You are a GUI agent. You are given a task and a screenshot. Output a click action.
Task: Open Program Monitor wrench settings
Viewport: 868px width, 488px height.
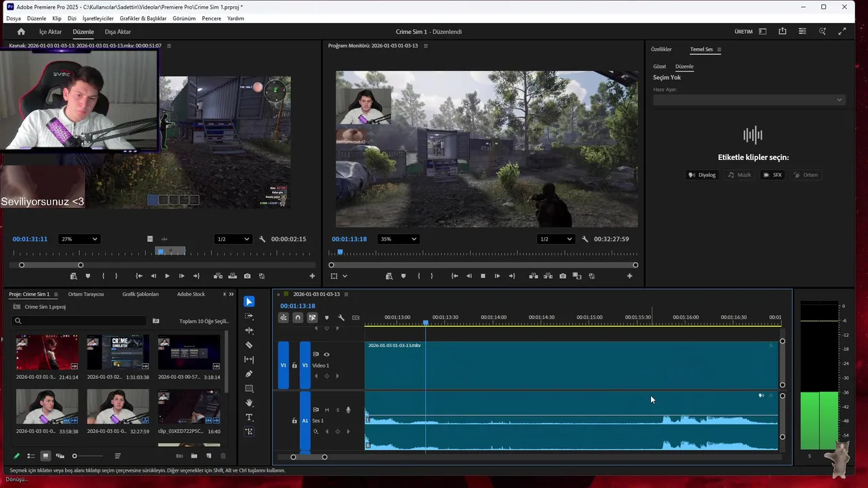pyautogui.click(x=585, y=239)
